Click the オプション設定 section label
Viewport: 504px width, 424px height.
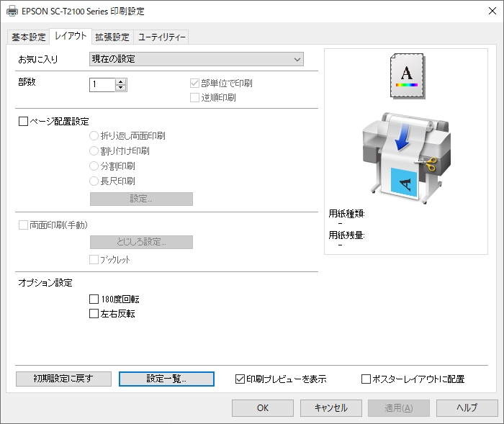(45, 283)
